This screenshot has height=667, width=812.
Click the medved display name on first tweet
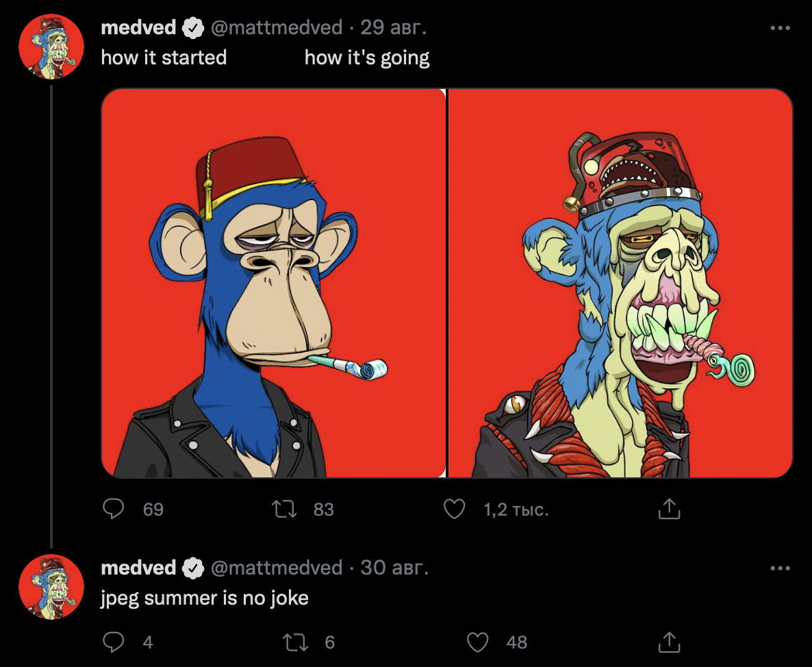tap(138, 27)
